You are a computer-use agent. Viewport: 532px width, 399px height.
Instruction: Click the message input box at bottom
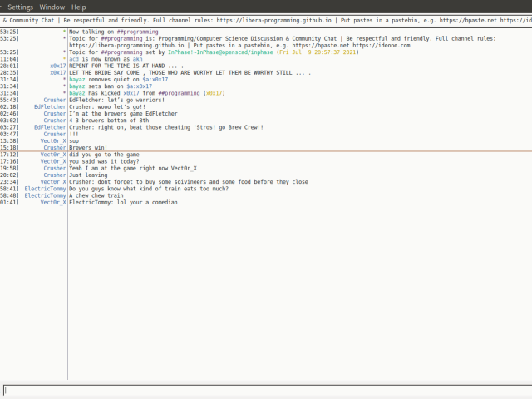coord(266,390)
